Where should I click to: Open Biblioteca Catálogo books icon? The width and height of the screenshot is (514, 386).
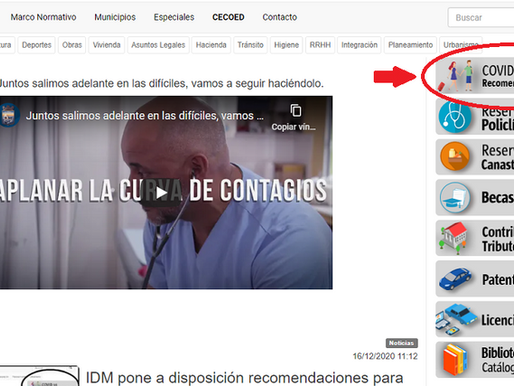[x=455, y=360]
